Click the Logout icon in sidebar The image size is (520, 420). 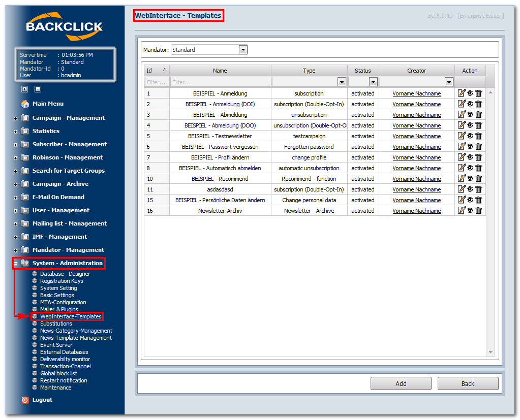tap(25, 400)
